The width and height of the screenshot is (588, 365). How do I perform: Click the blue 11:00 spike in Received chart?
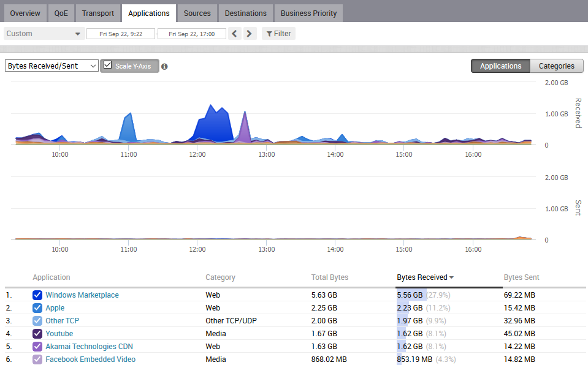(x=128, y=127)
